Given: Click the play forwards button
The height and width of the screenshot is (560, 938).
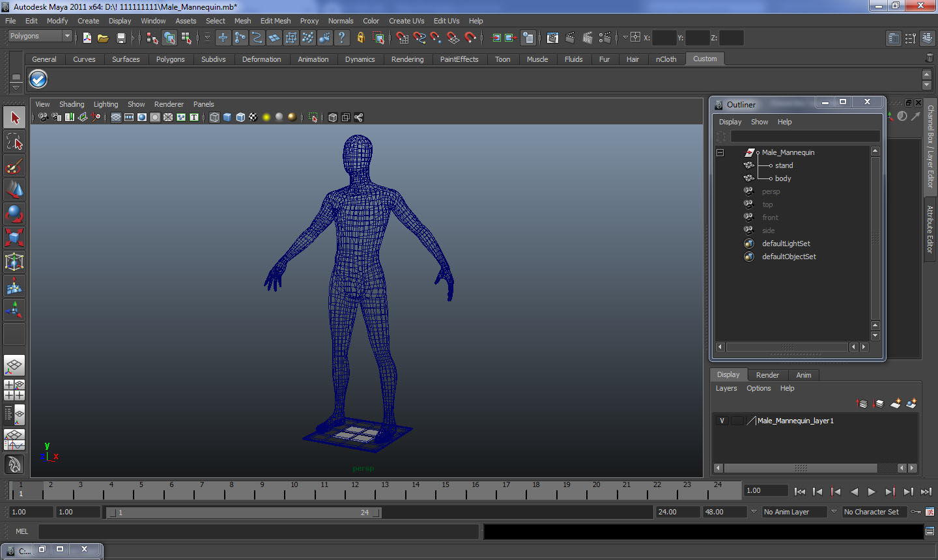Looking at the screenshot, I should coord(872,492).
